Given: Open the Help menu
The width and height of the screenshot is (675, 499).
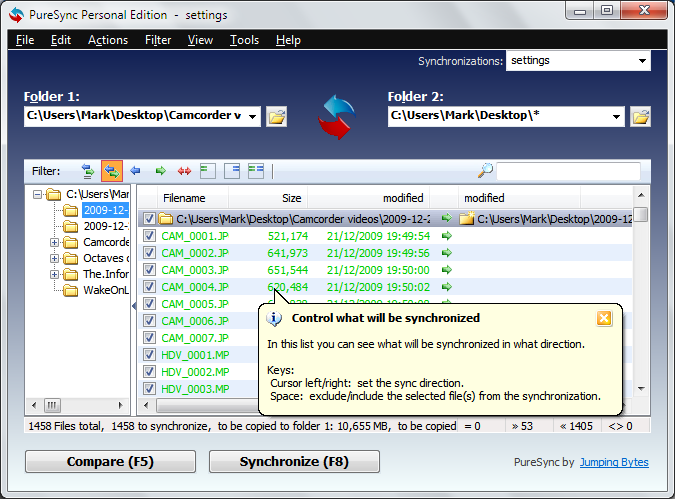Looking at the screenshot, I should click(288, 40).
